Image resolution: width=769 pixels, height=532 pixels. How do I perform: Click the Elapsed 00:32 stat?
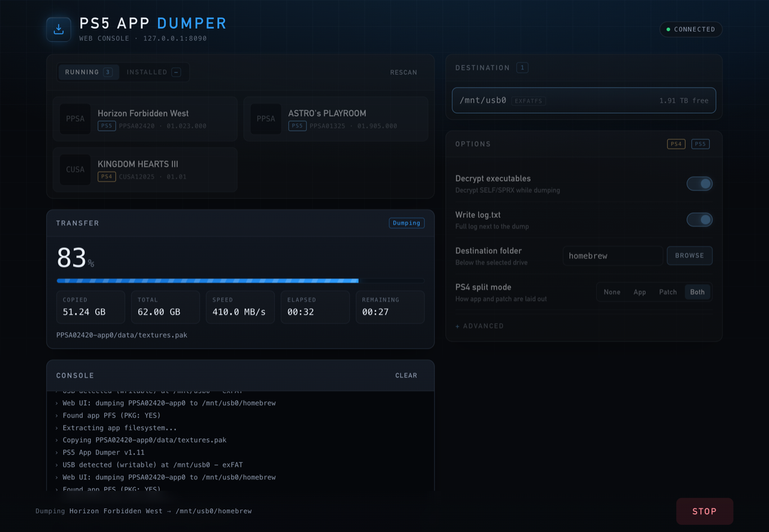pos(315,307)
